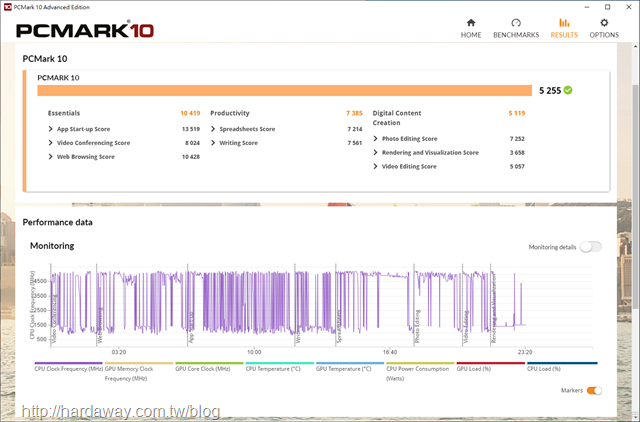Minimize the PCMark 10 window
This screenshot has height=422, width=640.
pos(587,7)
